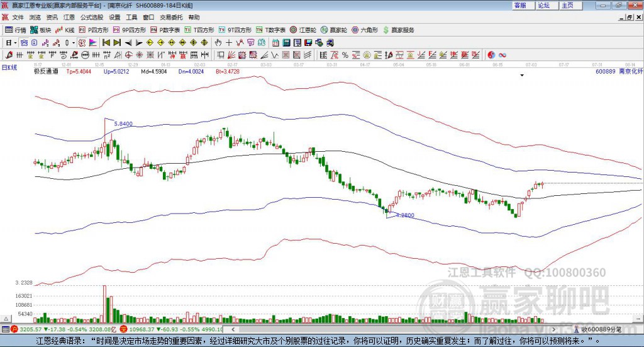The width and height of the screenshot is (644, 347).
Task: Open the 板块 sector panel
Action: tap(41, 30)
